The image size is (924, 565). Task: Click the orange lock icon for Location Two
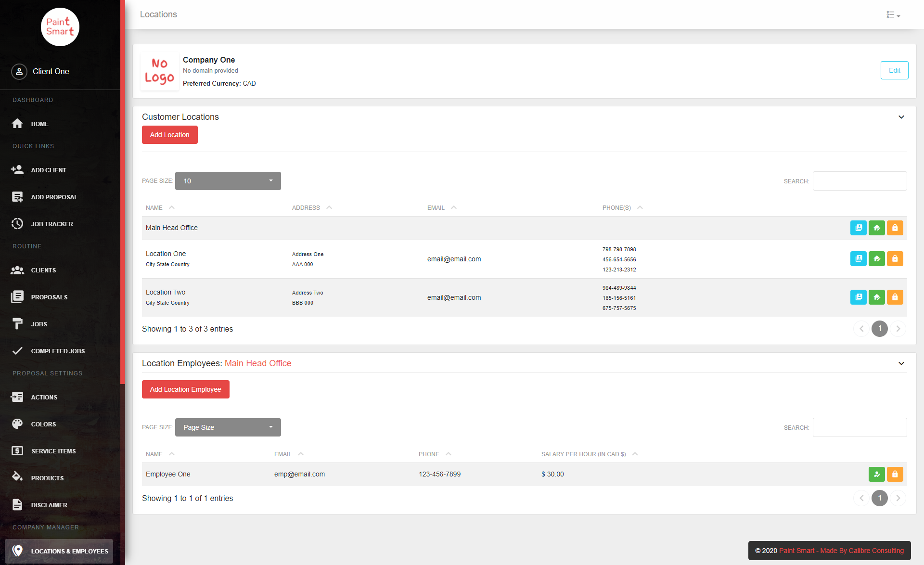[895, 297]
